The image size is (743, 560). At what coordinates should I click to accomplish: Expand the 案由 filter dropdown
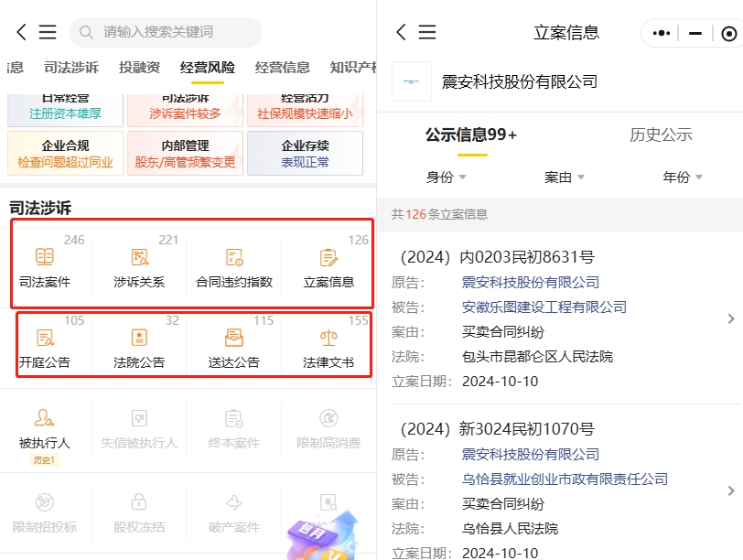point(564,178)
